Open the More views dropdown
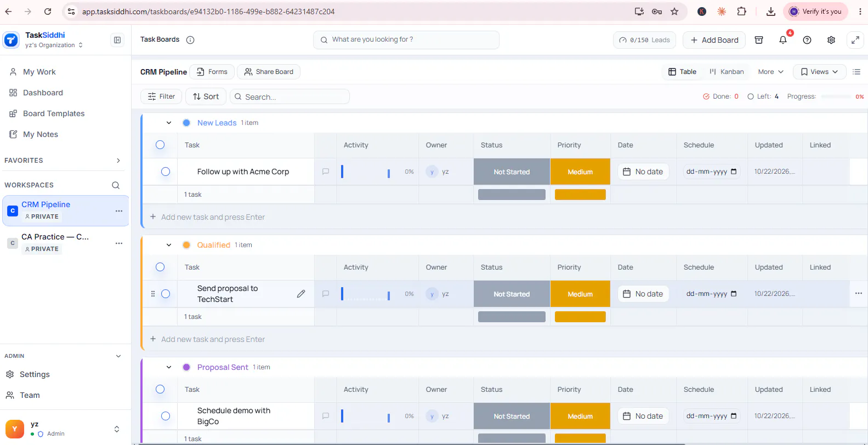Image resolution: width=868 pixels, height=445 pixels. 770,72
